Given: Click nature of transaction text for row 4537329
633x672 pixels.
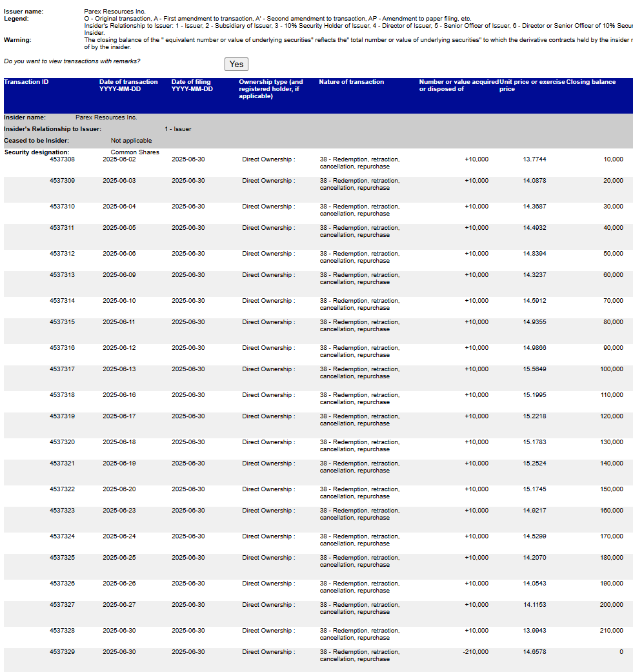Looking at the screenshot, I should 359,656.
